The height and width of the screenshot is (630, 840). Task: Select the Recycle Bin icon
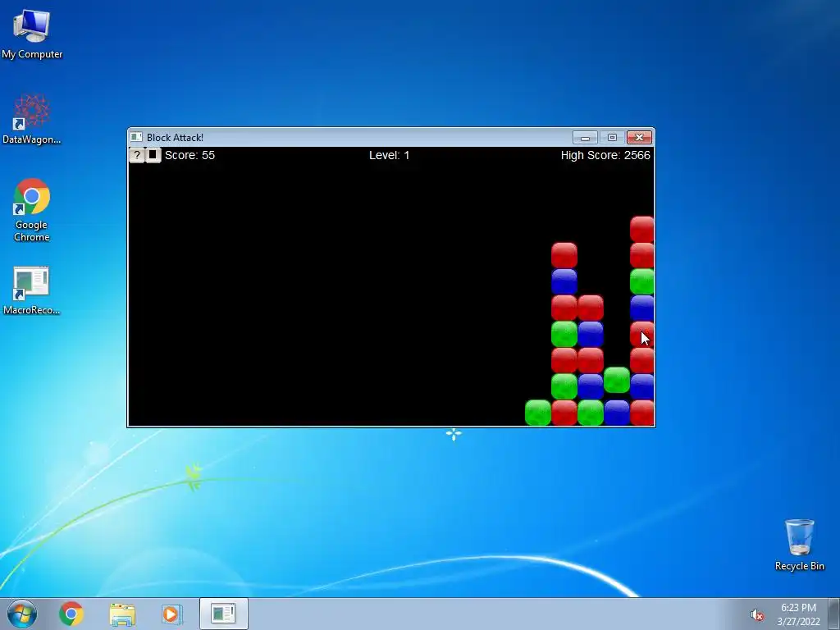pyautogui.click(x=799, y=545)
